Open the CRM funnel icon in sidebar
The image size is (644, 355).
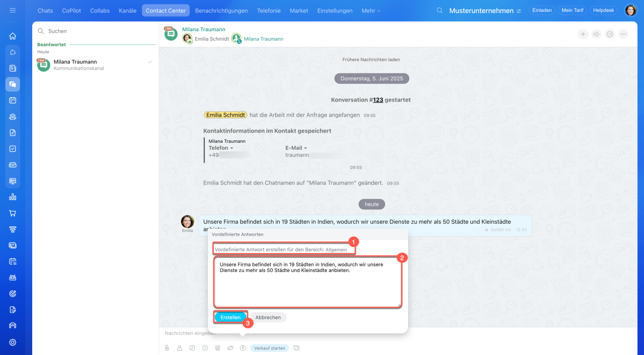(x=13, y=229)
